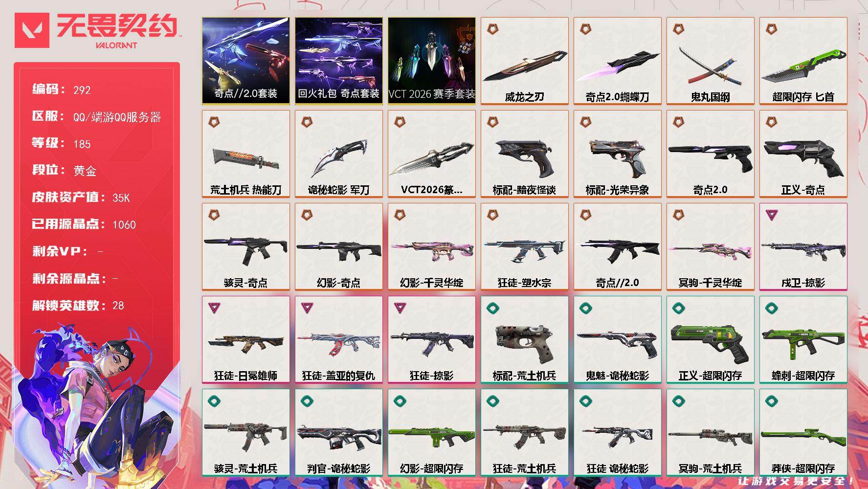Image resolution: width=868 pixels, height=489 pixels.
Task: Select the 标配-黯夜怪谈 pistol skin
Action: coord(525,154)
